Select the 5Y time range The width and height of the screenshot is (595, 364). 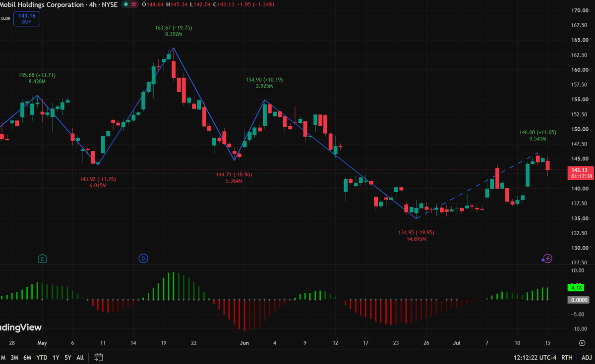click(67, 357)
